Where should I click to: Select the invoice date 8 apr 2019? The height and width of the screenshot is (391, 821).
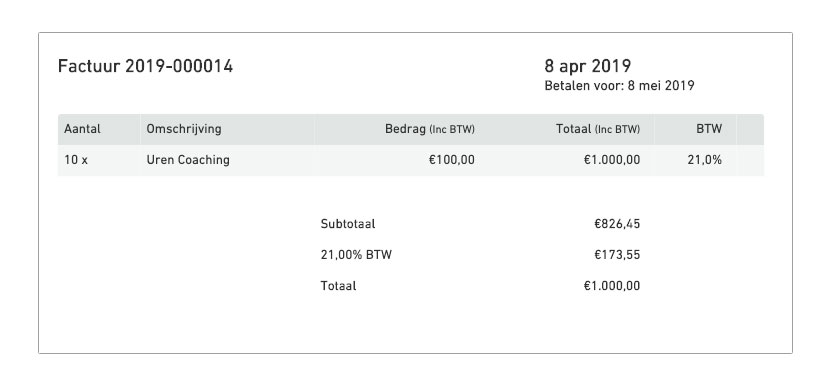point(587,66)
